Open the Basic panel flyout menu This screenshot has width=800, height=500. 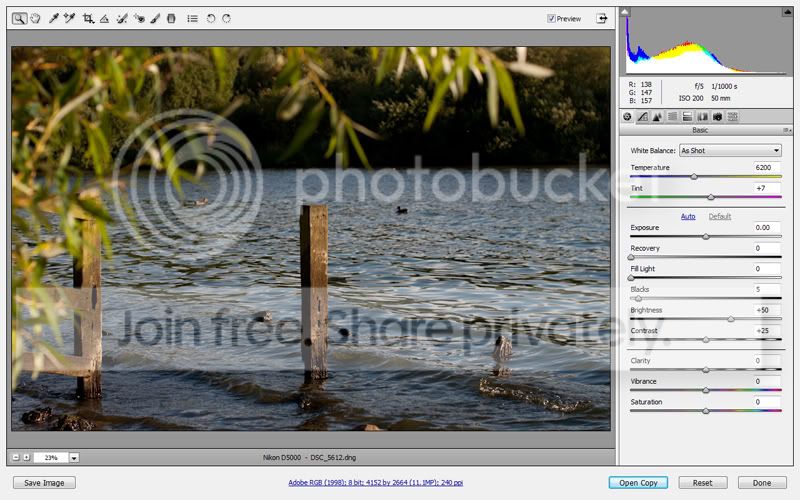point(787,130)
